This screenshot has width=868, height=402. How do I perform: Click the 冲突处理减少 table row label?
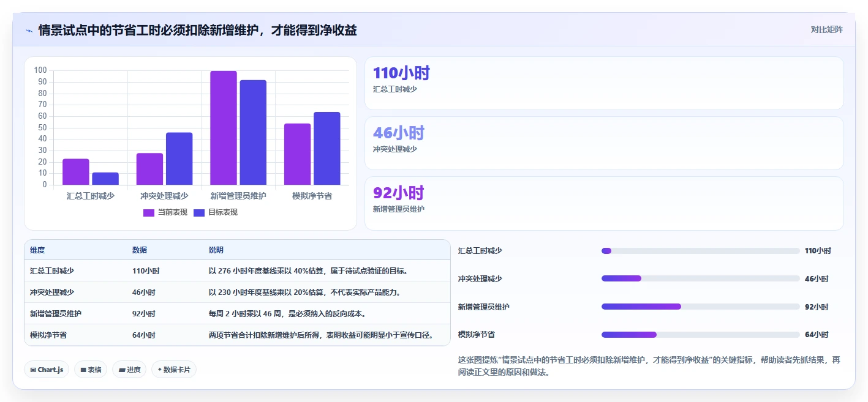[x=52, y=292]
